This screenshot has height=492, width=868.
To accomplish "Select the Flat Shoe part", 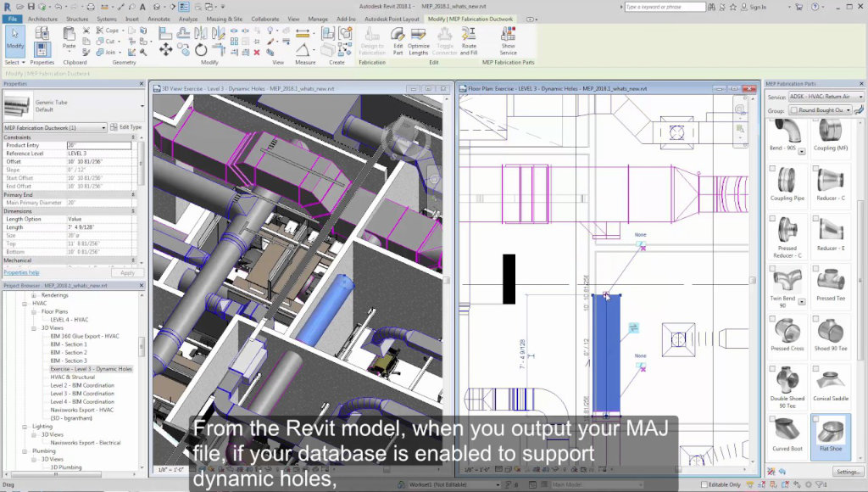I will [831, 436].
